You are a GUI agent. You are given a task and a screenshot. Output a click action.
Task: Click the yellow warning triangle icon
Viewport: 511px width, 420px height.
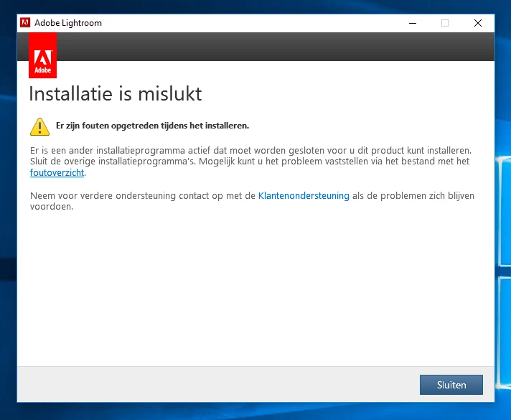click(x=39, y=126)
